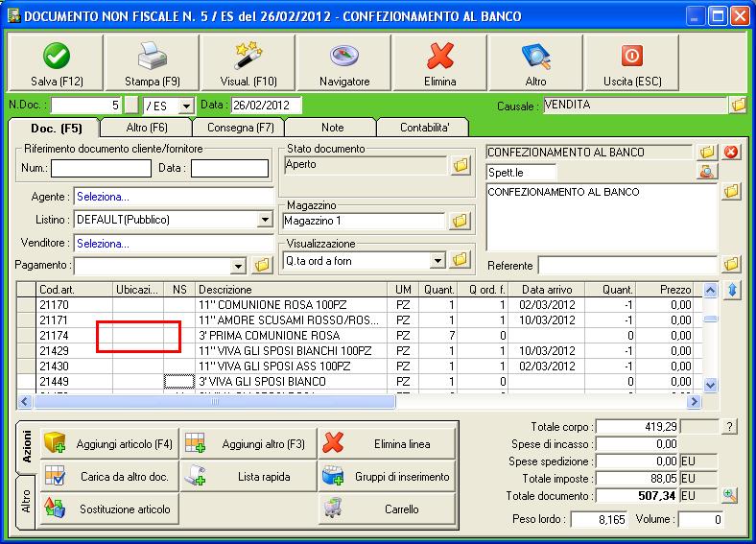This screenshot has height=544, width=756.
Task: Open folder icon beside Stato documento Aperto
Action: [461, 165]
